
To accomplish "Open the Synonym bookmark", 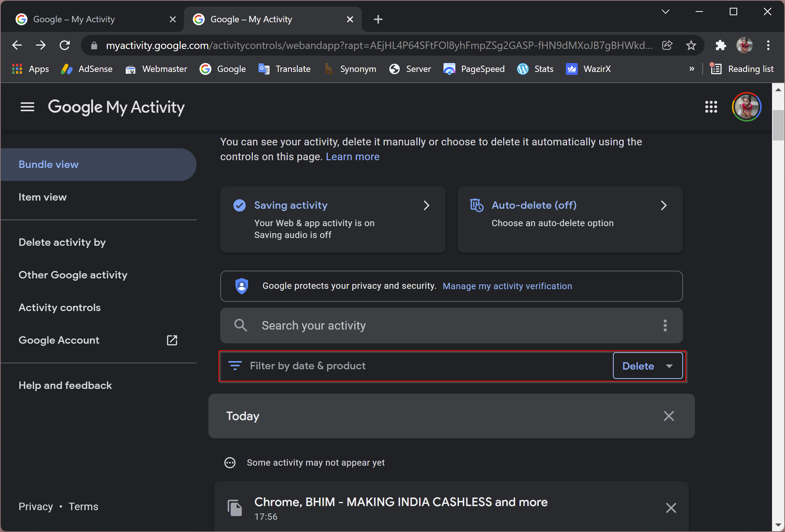I will [x=350, y=69].
